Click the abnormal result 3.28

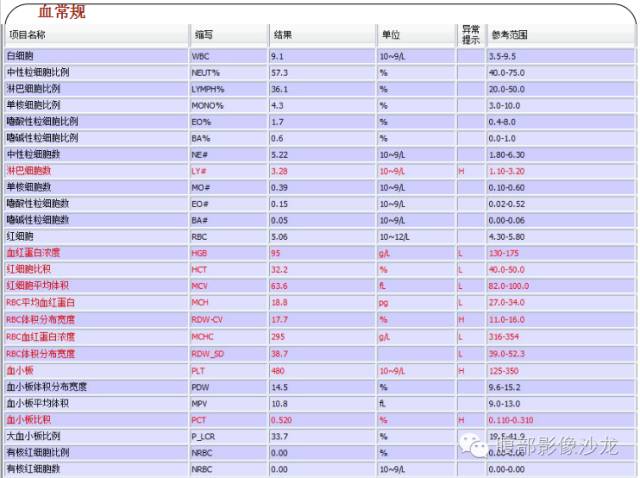tap(280, 171)
